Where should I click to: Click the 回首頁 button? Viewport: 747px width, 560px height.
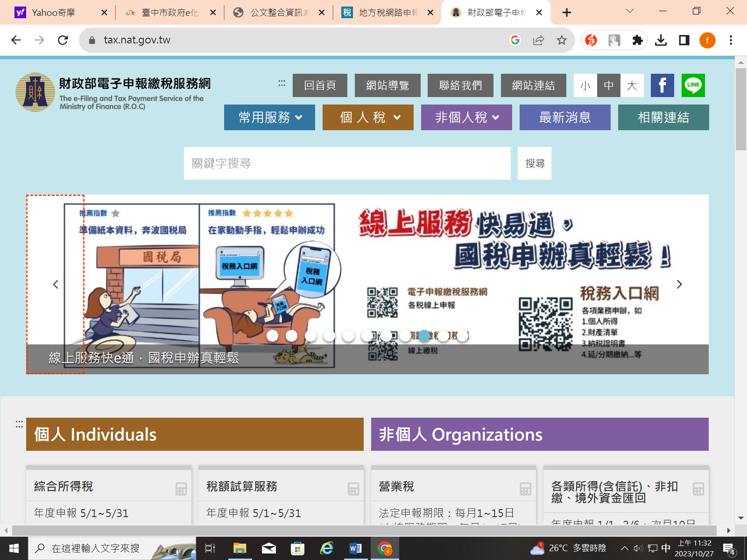coord(320,85)
